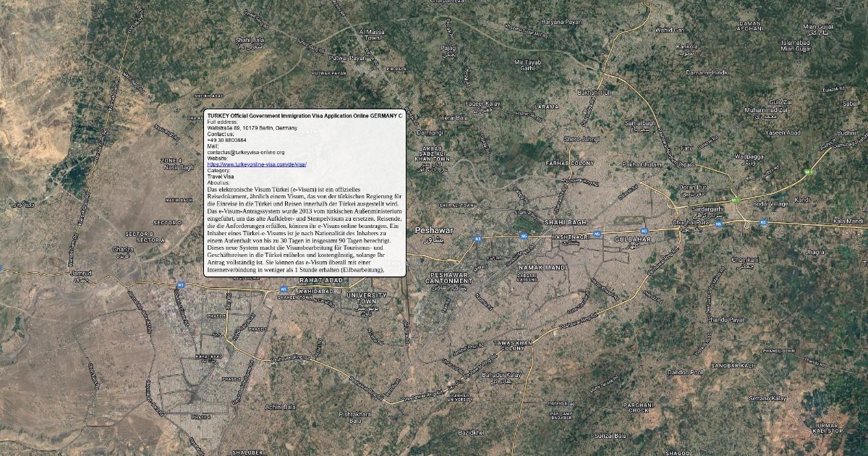Click the 'Putwar Payan' map label
Image resolution: width=868 pixels, height=456 pixels.
pos(349,57)
